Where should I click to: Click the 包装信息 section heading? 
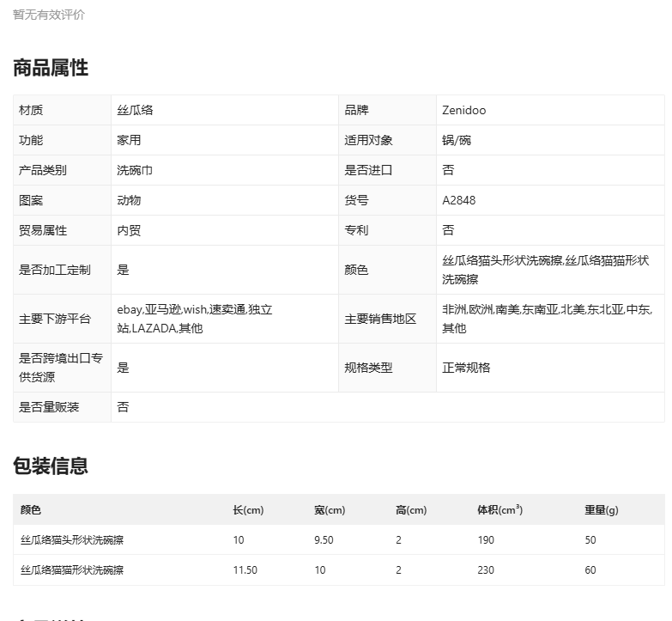(x=51, y=466)
